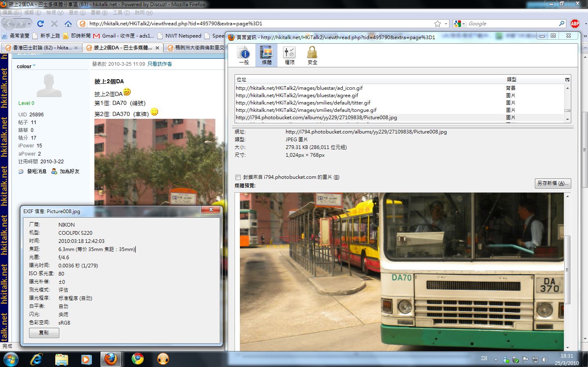The width and height of the screenshot is (588, 367).
Task: Open the dropdown arrow next to ABP
Action: coord(585,24)
